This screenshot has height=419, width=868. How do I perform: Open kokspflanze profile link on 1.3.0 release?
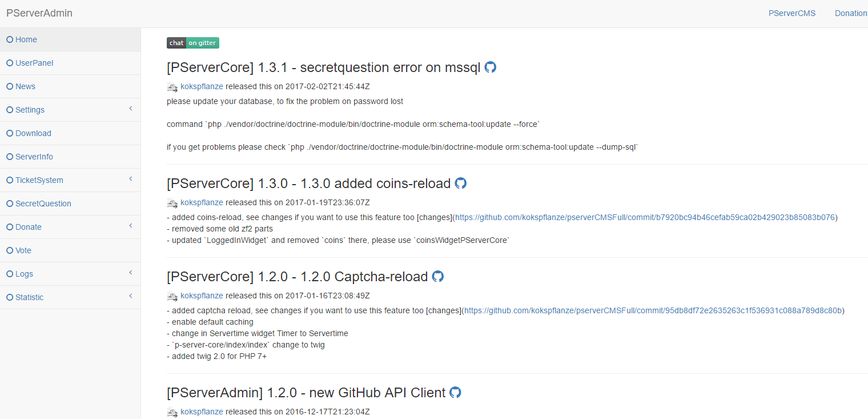202,202
